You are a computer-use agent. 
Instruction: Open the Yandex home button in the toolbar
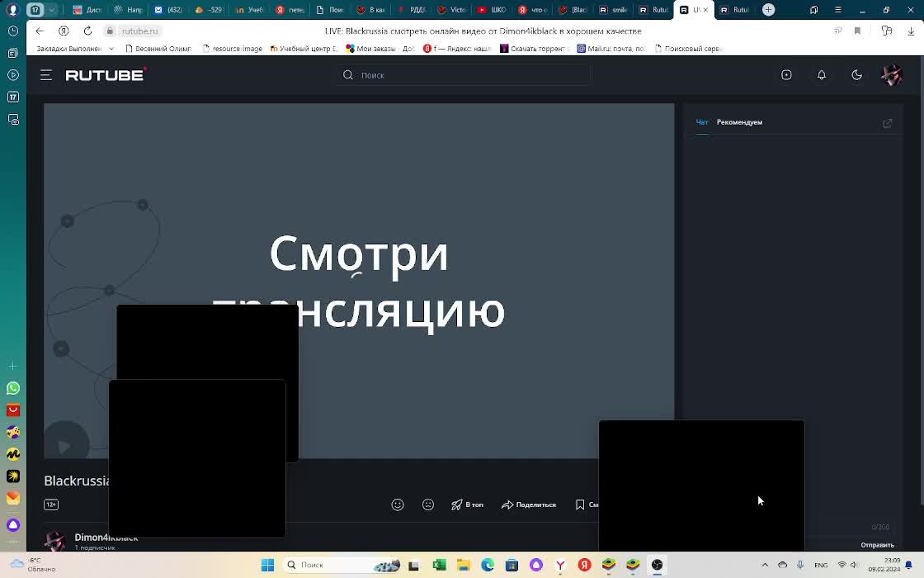click(x=64, y=31)
